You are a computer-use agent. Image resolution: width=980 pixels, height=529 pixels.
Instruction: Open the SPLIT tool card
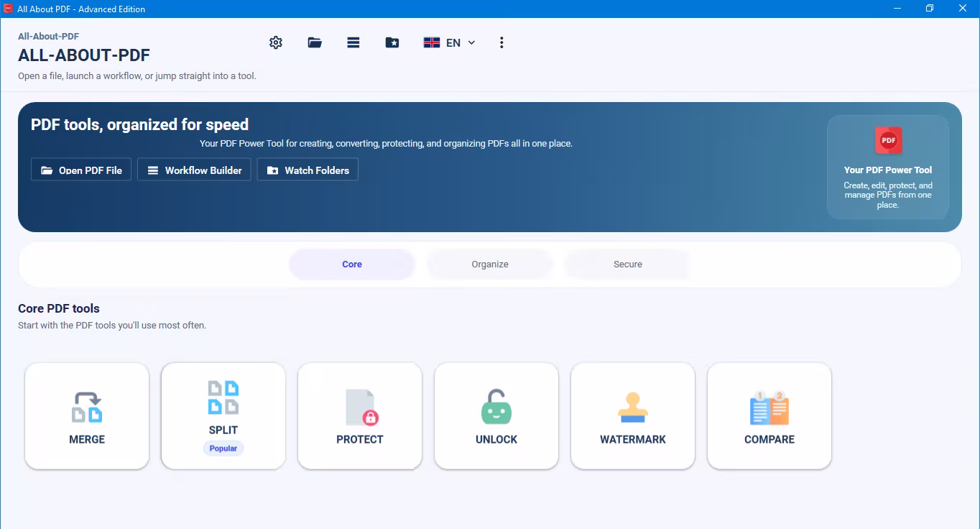tap(223, 415)
